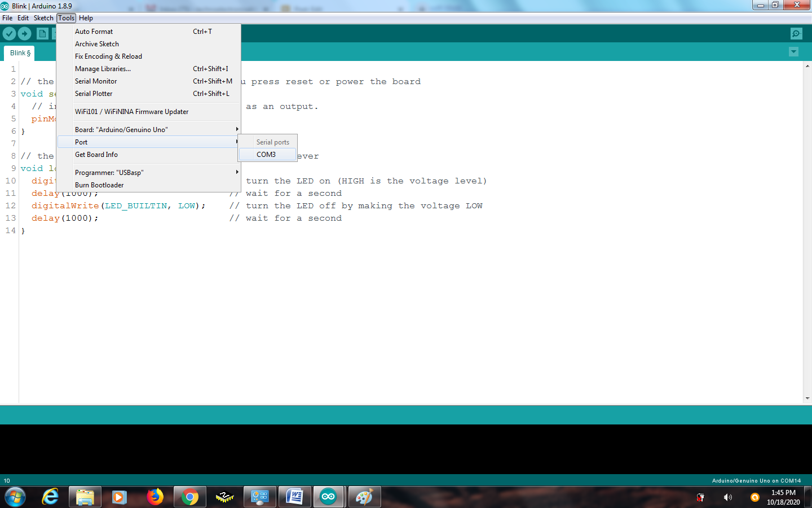Viewport: 812px width, 508px height.
Task: Click the Upload arrow toolbar icon
Action: [24, 34]
